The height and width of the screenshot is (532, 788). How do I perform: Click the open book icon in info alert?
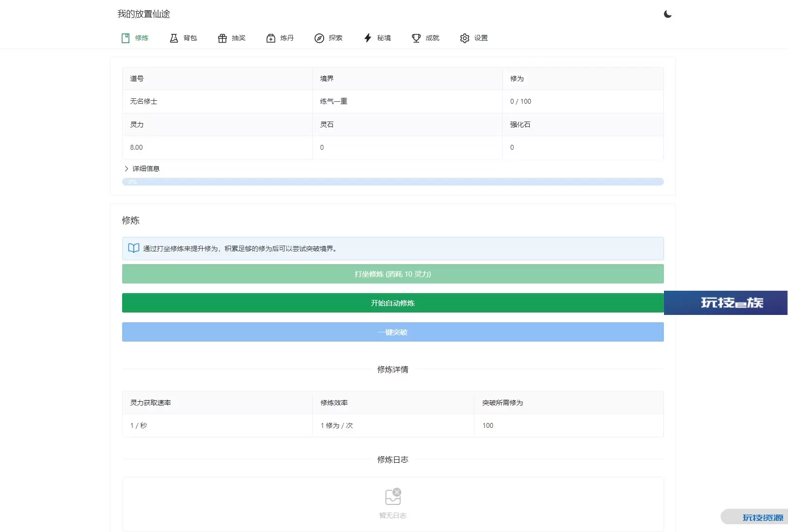click(x=134, y=248)
